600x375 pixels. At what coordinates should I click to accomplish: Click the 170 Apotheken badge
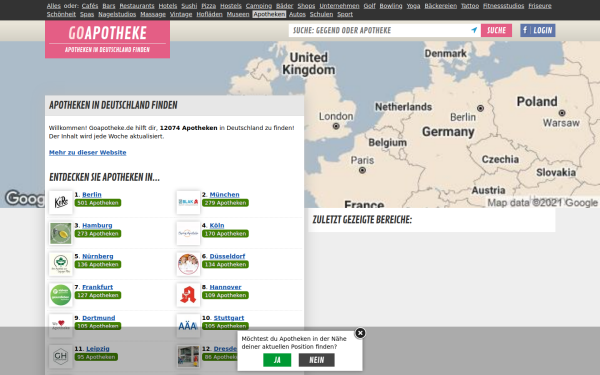pyautogui.click(x=225, y=233)
